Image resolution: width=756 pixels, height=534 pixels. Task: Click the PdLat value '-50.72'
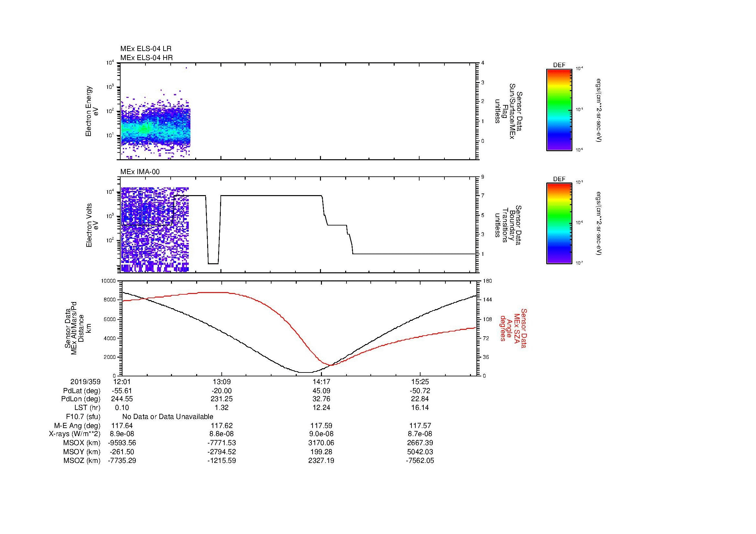420,391
